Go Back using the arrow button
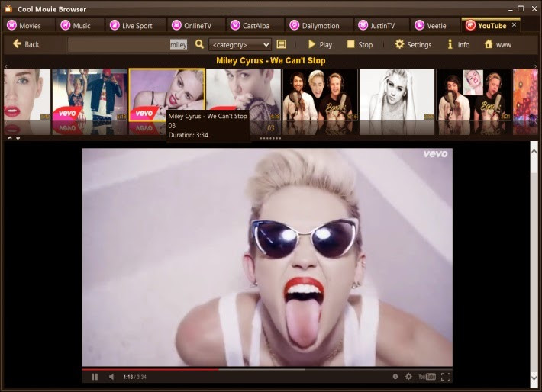542x392 pixels. (x=26, y=44)
